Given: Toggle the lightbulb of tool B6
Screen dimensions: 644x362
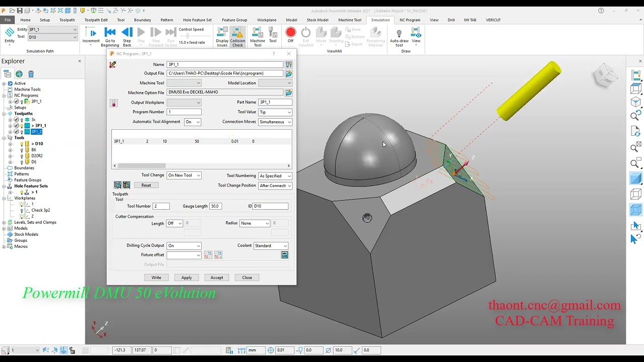Looking at the screenshot, I should (22, 150).
